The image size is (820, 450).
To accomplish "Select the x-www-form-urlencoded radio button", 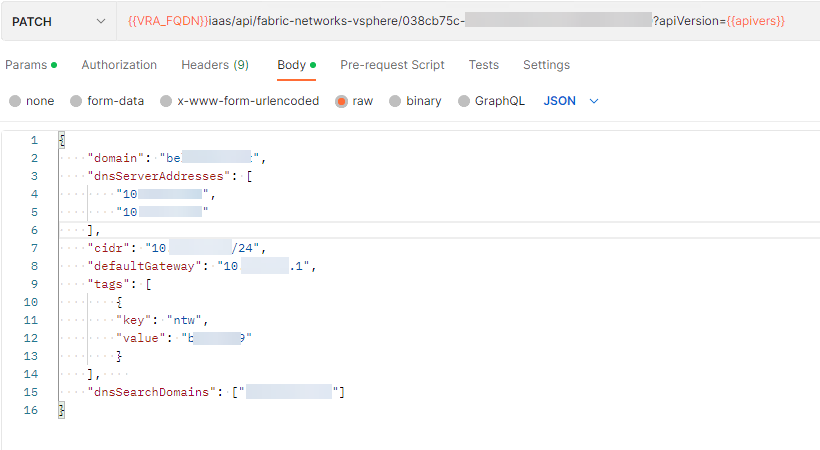I will (x=166, y=101).
